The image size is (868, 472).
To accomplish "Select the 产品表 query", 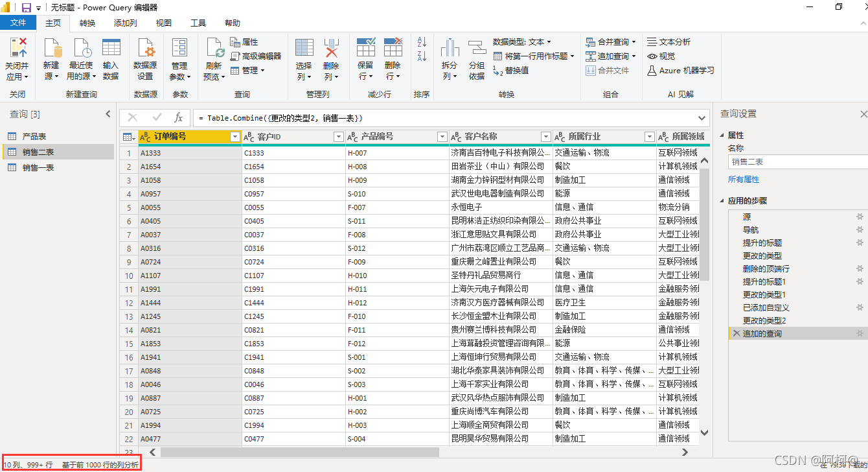I will click(x=58, y=136).
